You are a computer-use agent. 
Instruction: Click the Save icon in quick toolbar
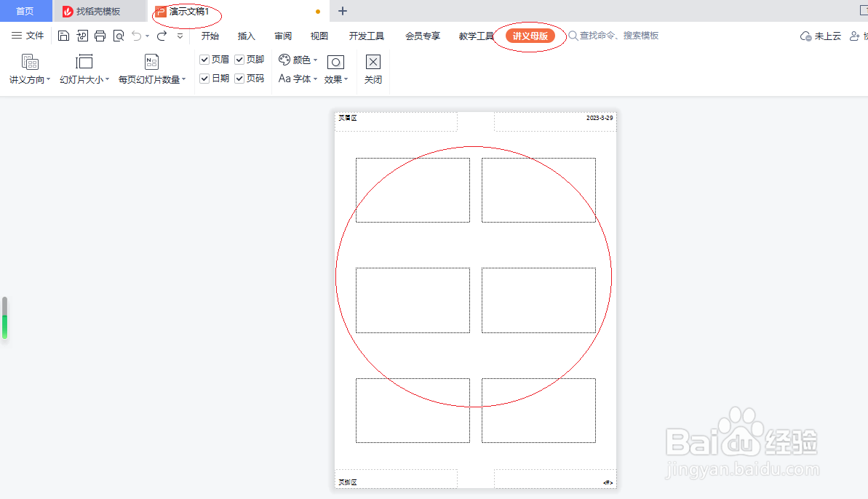point(63,36)
